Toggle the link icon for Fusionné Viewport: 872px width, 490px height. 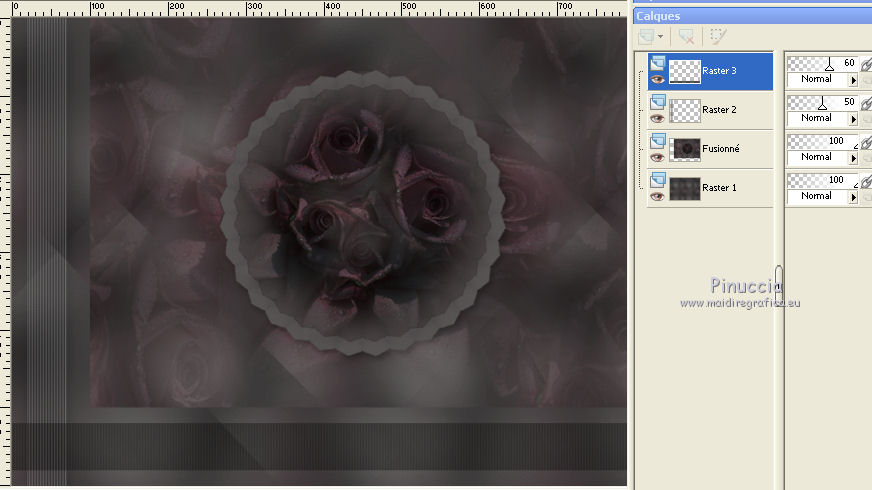coord(866,142)
